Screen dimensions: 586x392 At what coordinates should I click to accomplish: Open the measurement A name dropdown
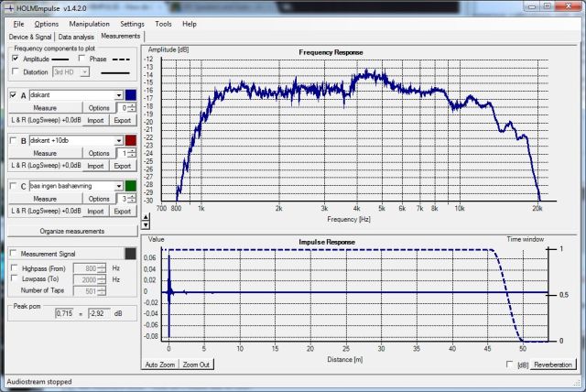(x=118, y=95)
